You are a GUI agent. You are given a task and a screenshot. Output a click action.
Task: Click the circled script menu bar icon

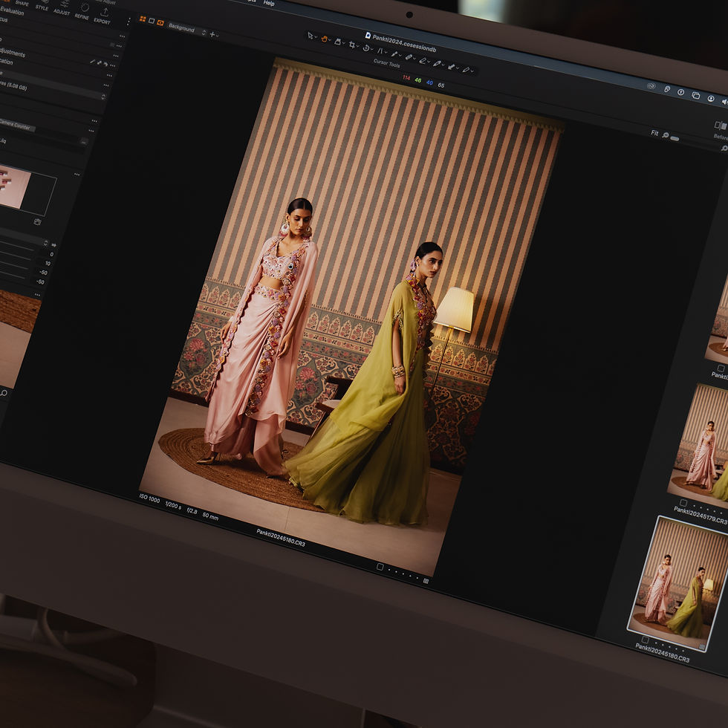pos(680,92)
